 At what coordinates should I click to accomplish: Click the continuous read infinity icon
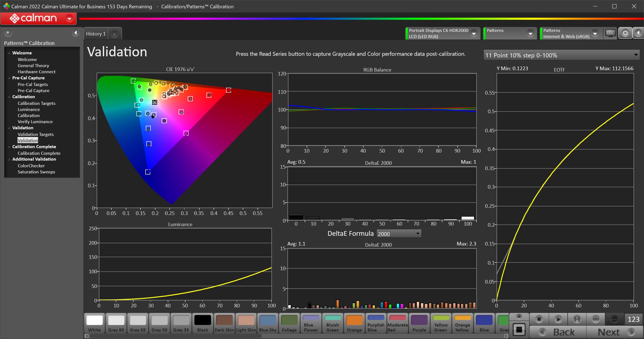pyautogui.click(x=596, y=319)
